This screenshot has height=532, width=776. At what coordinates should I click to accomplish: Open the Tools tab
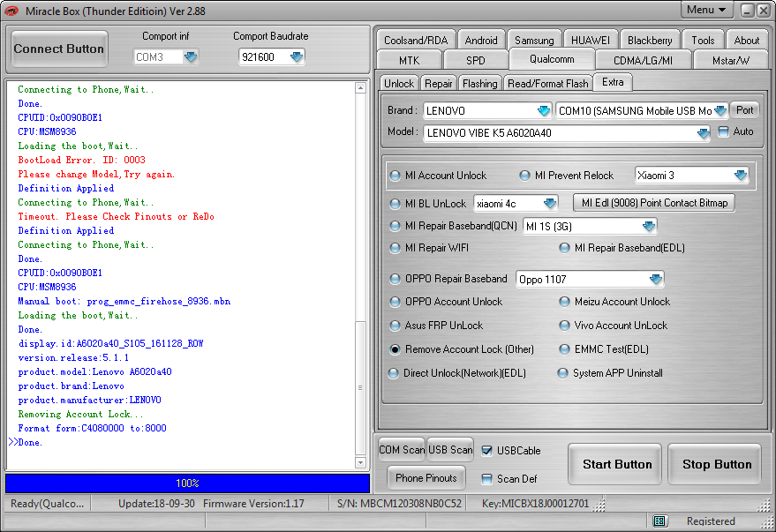click(703, 40)
